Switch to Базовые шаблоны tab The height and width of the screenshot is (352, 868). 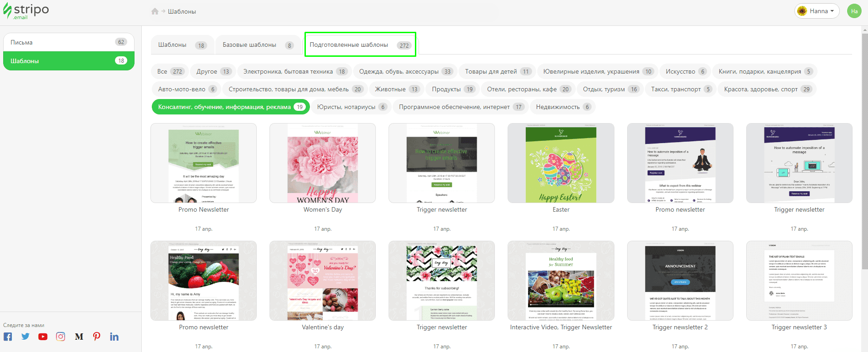258,45
